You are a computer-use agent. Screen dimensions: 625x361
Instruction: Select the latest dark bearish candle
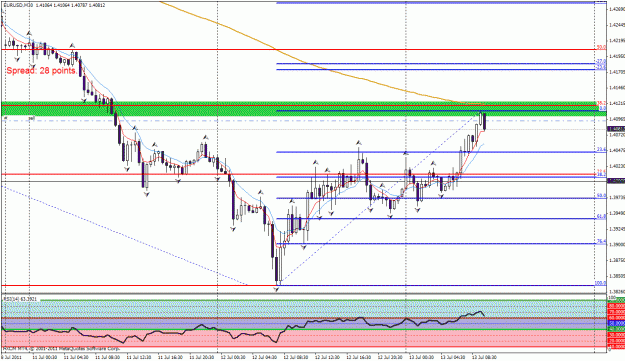485,121
